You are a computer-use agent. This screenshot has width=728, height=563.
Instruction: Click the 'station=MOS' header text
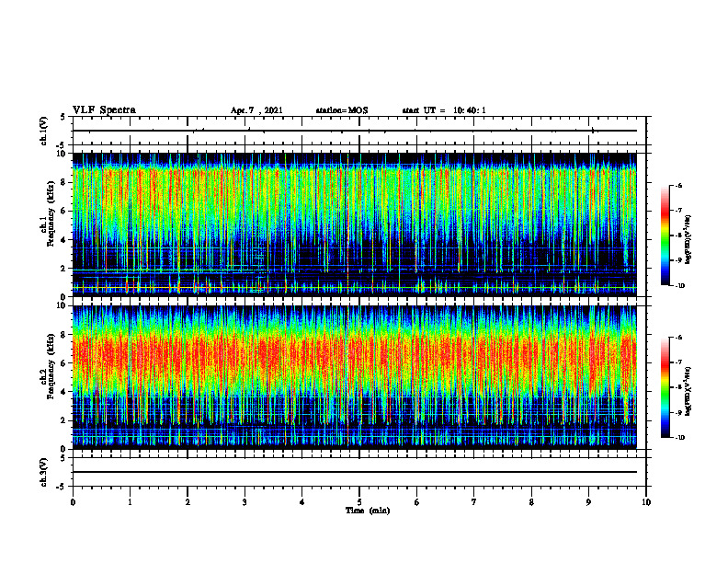(x=342, y=110)
